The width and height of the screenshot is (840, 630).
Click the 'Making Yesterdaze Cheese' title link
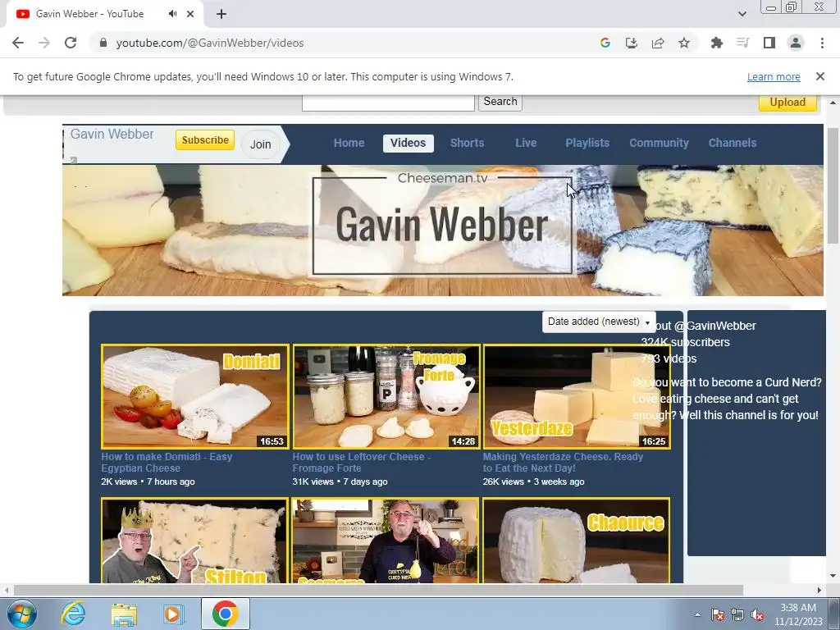pyautogui.click(x=563, y=463)
